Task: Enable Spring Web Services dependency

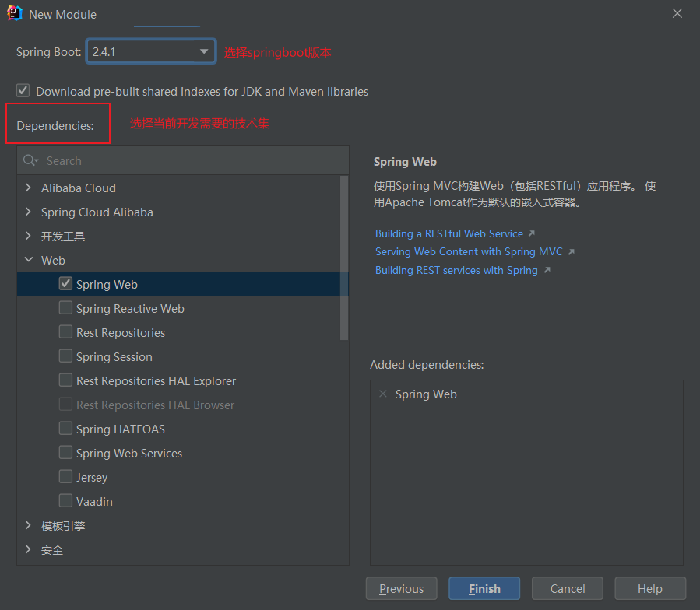Action: pyautogui.click(x=65, y=452)
